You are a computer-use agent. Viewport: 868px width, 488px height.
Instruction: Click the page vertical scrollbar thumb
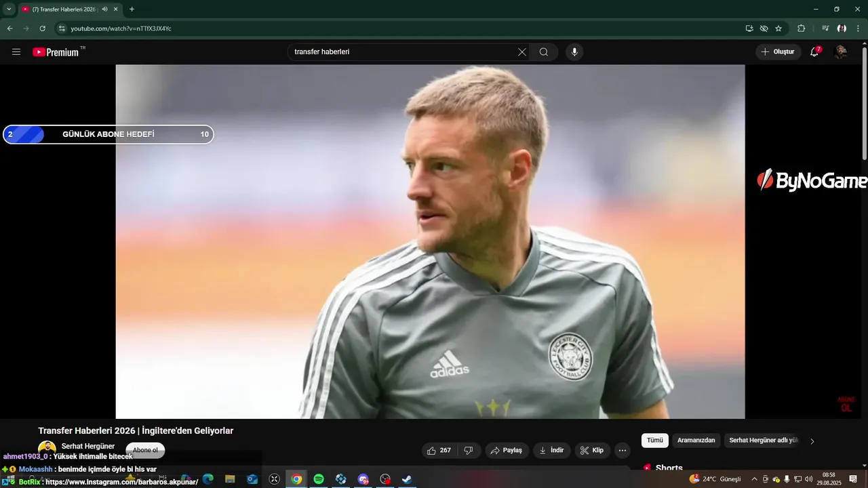864,104
